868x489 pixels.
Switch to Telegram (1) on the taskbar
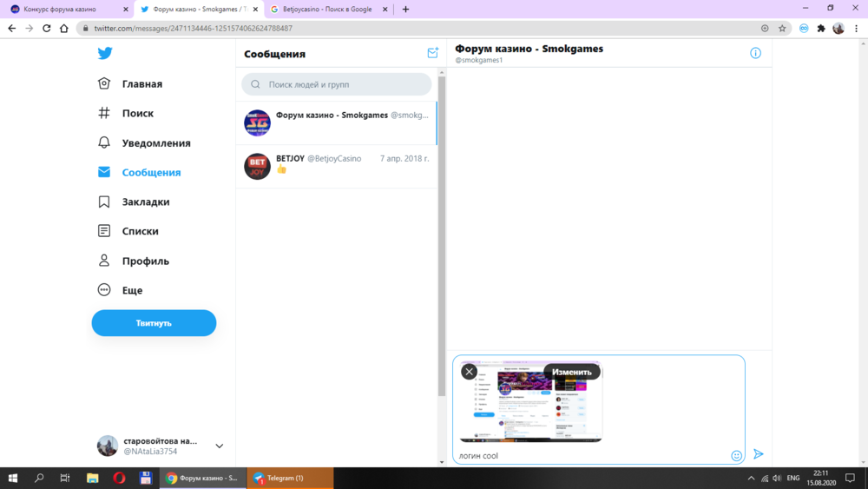[x=290, y=478]
